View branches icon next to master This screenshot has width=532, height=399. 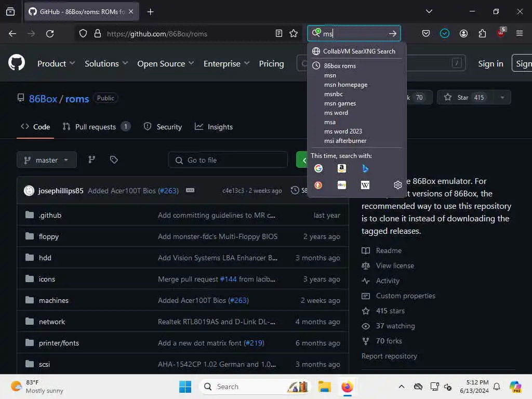coord(91,160)
